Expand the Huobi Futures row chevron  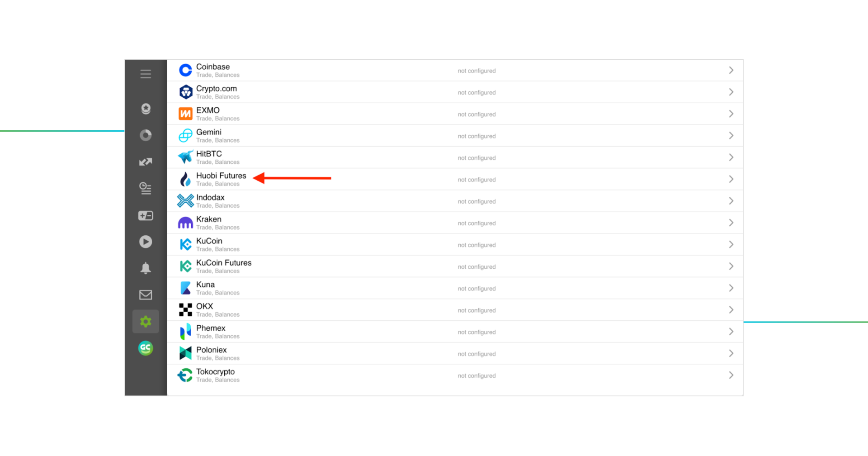coord(731,180)
